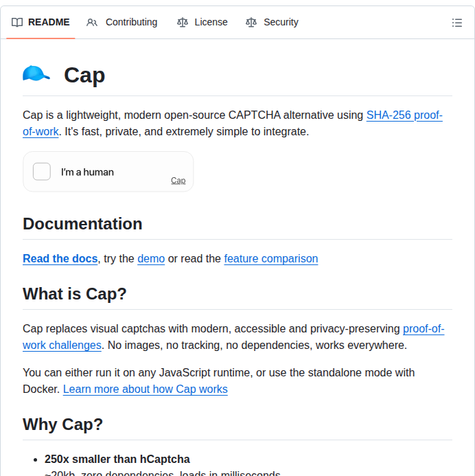This screenshot has height=476, width=475.
Task: Click the What is Cap? heading
Action: (75, 294)
